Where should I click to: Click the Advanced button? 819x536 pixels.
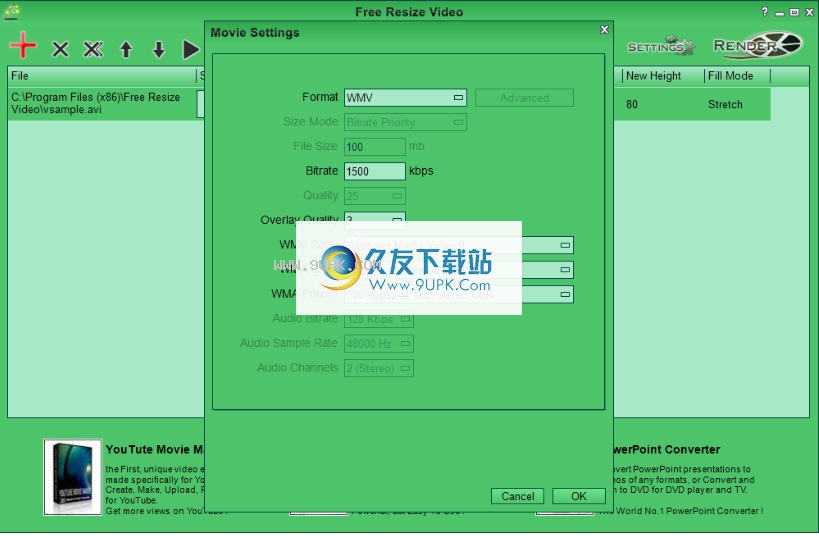pos(524,98)
